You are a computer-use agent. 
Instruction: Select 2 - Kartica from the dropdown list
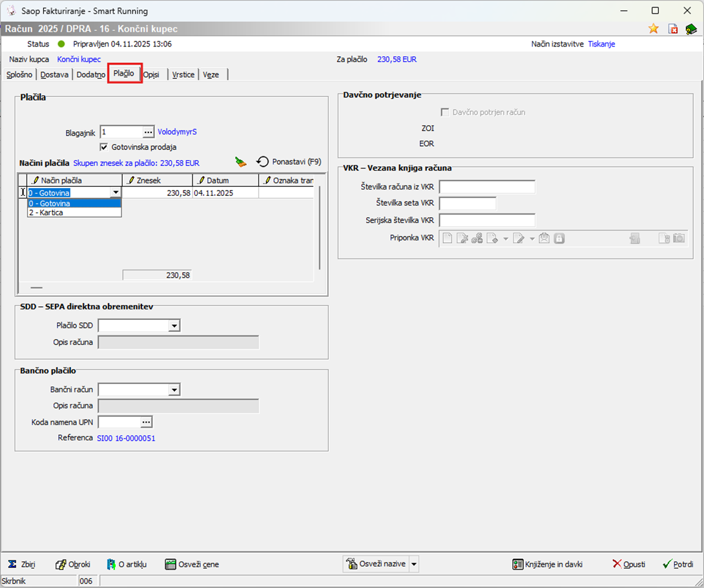pyautogui.click(x=74, y=213)
